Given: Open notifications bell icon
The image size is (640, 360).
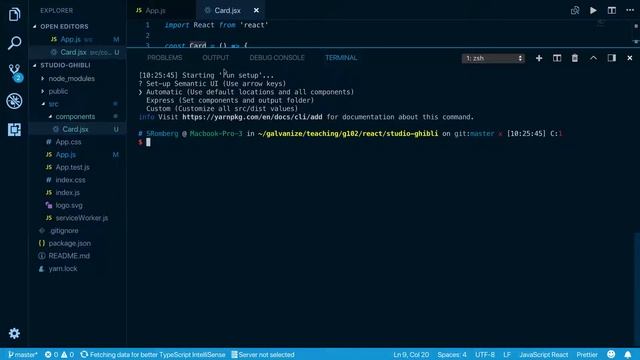Looking at the screenshot, I should point(628,354).
